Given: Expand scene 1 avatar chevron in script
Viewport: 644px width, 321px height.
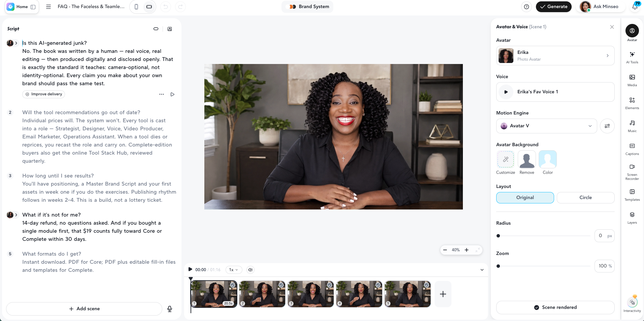Looking at the screenshot, I should 16,43.
